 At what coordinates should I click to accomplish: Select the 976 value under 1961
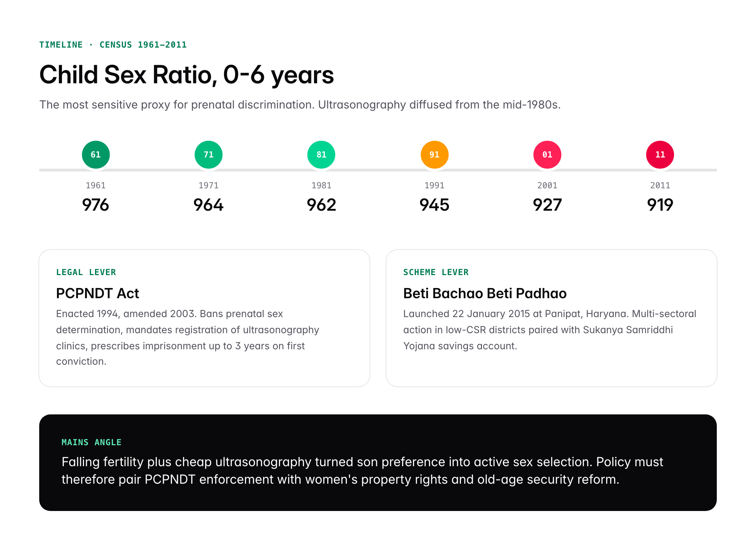96,205
